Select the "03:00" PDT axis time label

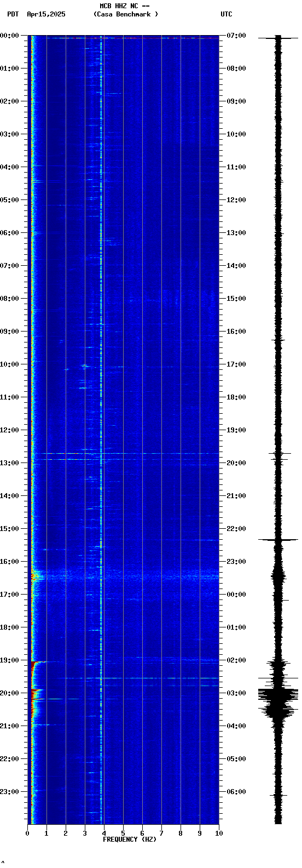tap(9, 134)
